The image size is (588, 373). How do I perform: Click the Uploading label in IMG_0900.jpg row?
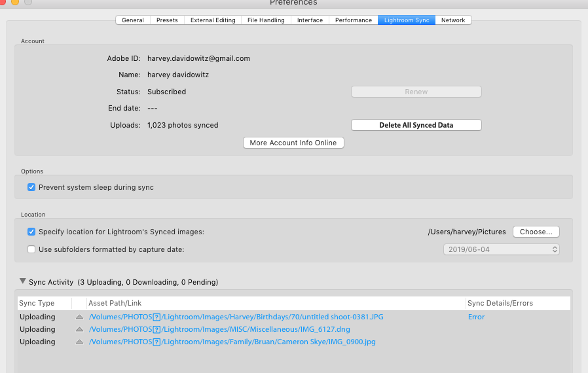(37, 342)
